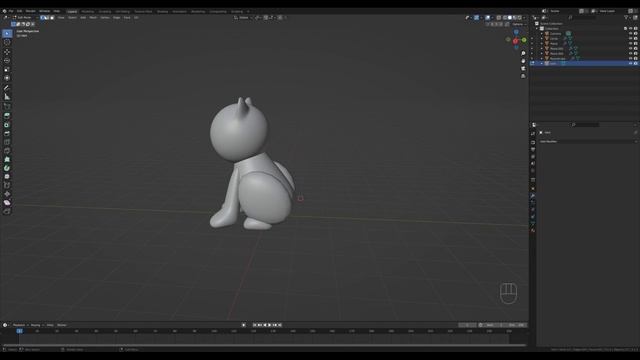
Task: Select the Poly Build tool
Action: point(7,159)
